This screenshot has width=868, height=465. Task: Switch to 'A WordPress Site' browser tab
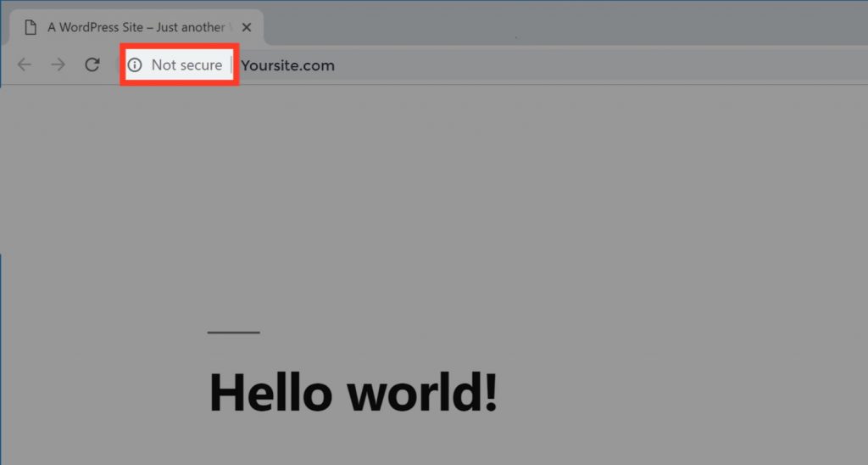tap(136, 27)
